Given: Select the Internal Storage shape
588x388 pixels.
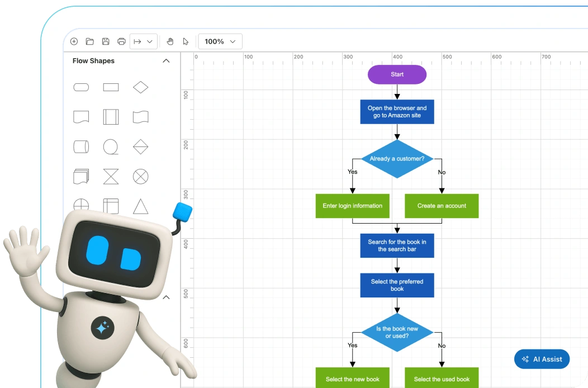Looking at the screenshot, I should [x=111, y=206].
